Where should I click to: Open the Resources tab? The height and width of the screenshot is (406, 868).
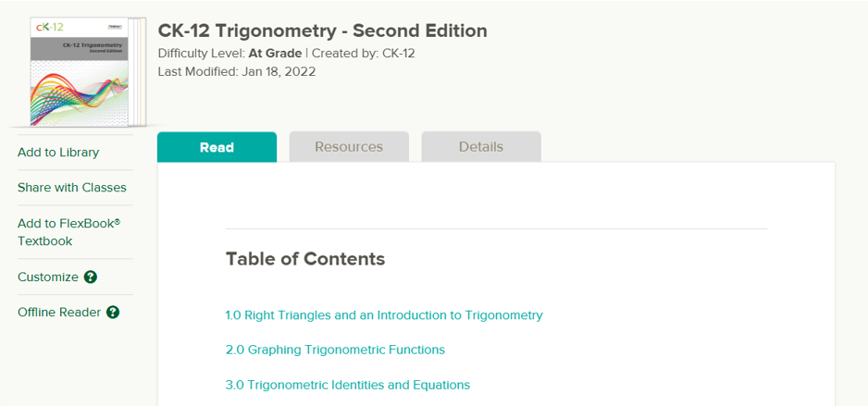(349, 147)
